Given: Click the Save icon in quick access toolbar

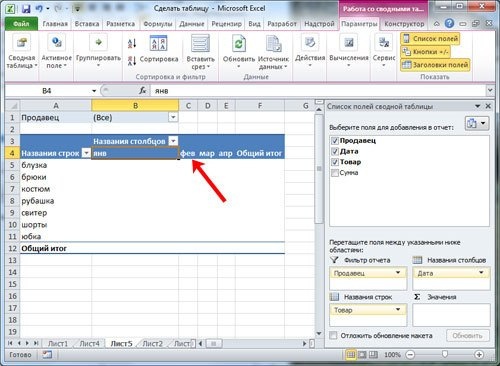Looking at the screenshot, I should pos(26,9).
